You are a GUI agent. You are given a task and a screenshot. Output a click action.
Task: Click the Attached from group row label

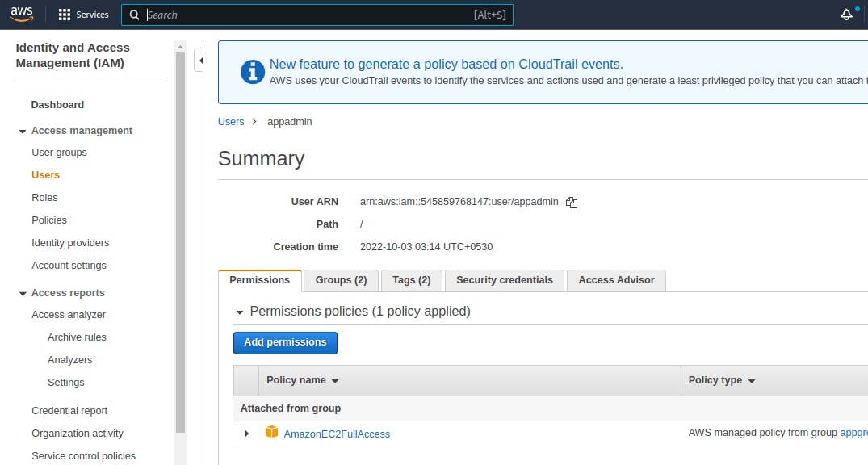tap(291, 408)
